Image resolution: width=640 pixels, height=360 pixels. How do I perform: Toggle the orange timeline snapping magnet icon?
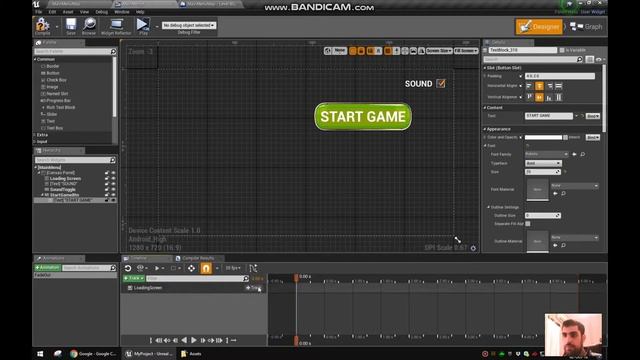point(206,268)
